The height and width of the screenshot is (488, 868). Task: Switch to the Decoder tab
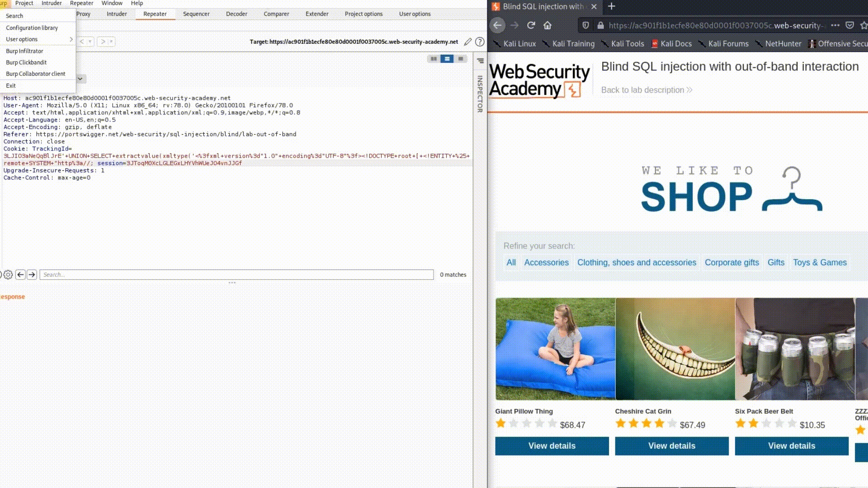click(x=236, y=14)
